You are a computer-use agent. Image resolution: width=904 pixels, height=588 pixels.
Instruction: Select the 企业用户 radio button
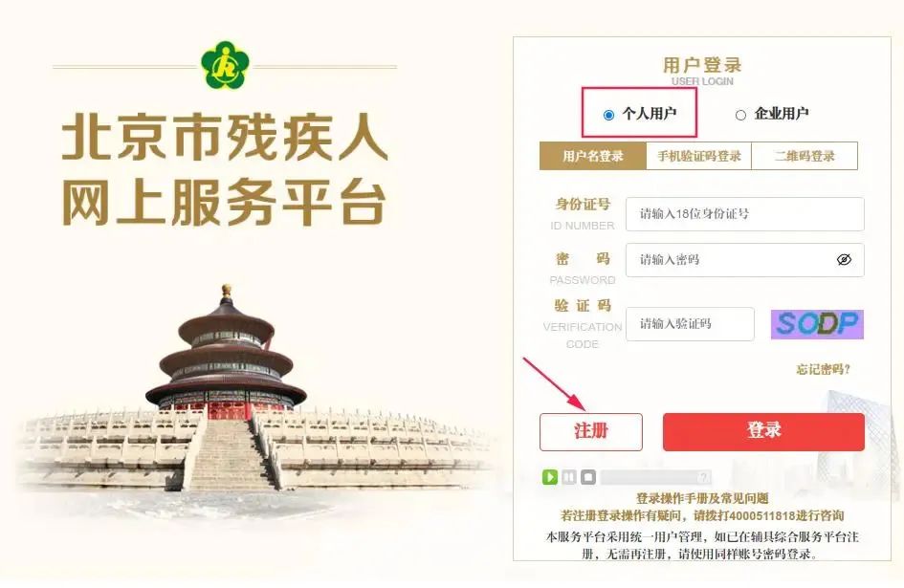click(740, 115)
